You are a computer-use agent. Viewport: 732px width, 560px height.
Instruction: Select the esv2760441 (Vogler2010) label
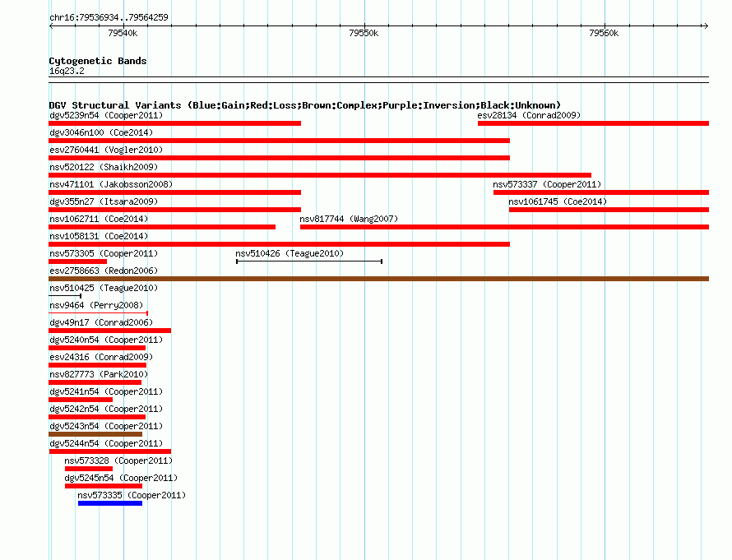[x=106, y=150]
